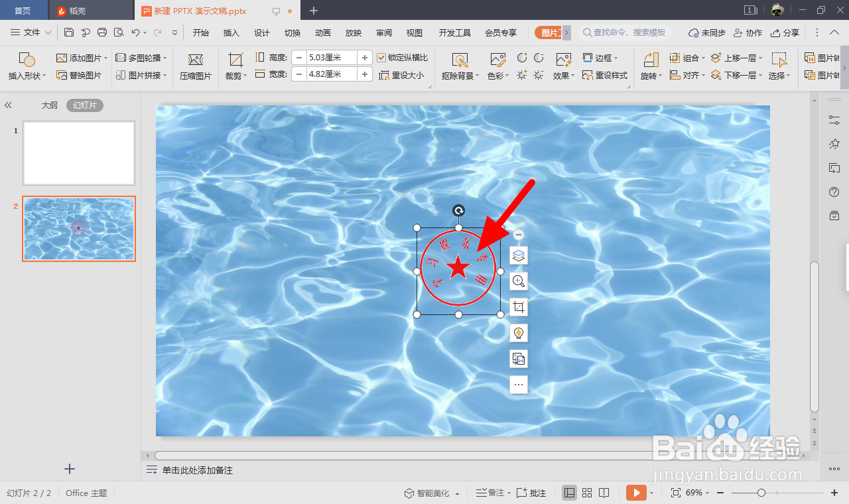Add a new slide with plus icon

pyautogui.click(x=70, y=469)
